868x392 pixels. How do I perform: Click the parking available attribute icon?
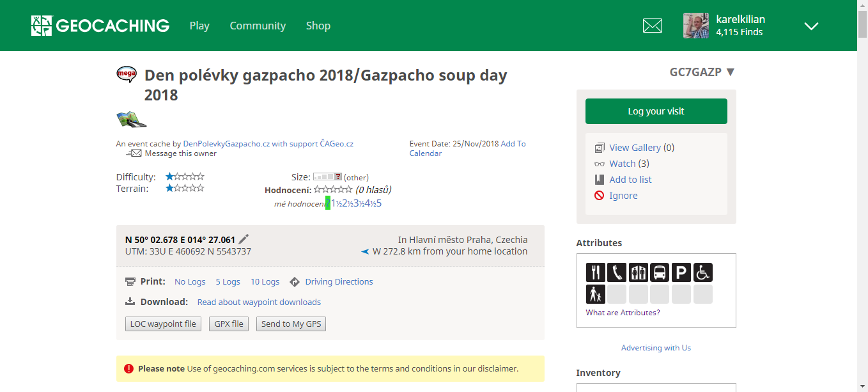(681, 272)
